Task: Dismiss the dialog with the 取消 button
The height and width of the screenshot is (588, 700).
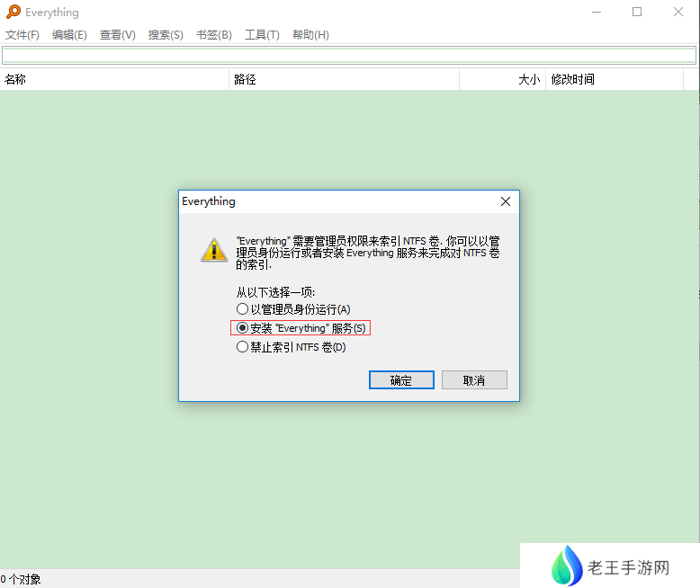Action: point(474,380)
